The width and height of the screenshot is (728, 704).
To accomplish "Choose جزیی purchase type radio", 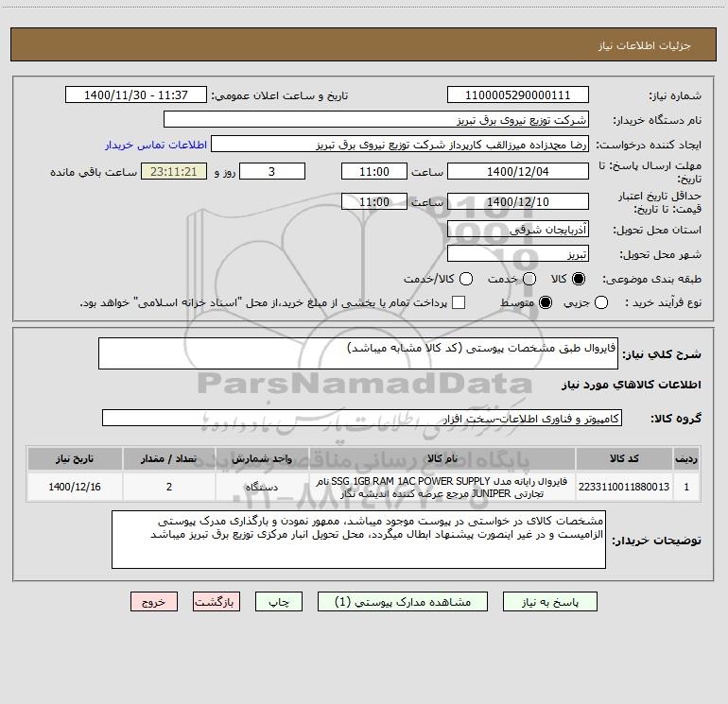I will coord(600,303).
